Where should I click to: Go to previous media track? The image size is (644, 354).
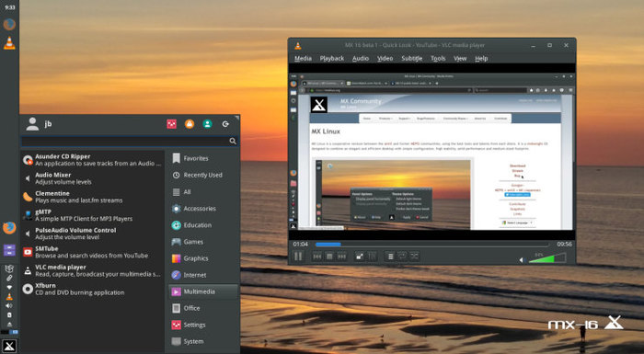pyautogui.click(x=317, y=257)
